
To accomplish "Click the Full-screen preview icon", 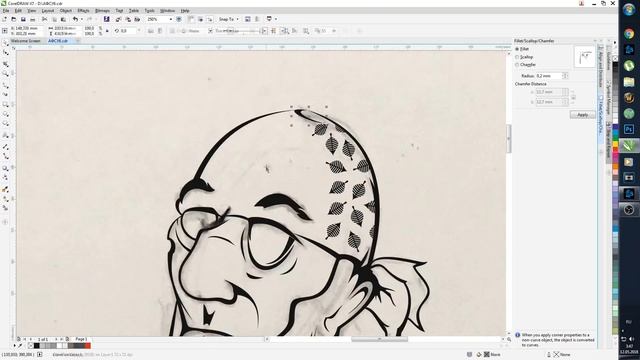I will coord(179,19).
